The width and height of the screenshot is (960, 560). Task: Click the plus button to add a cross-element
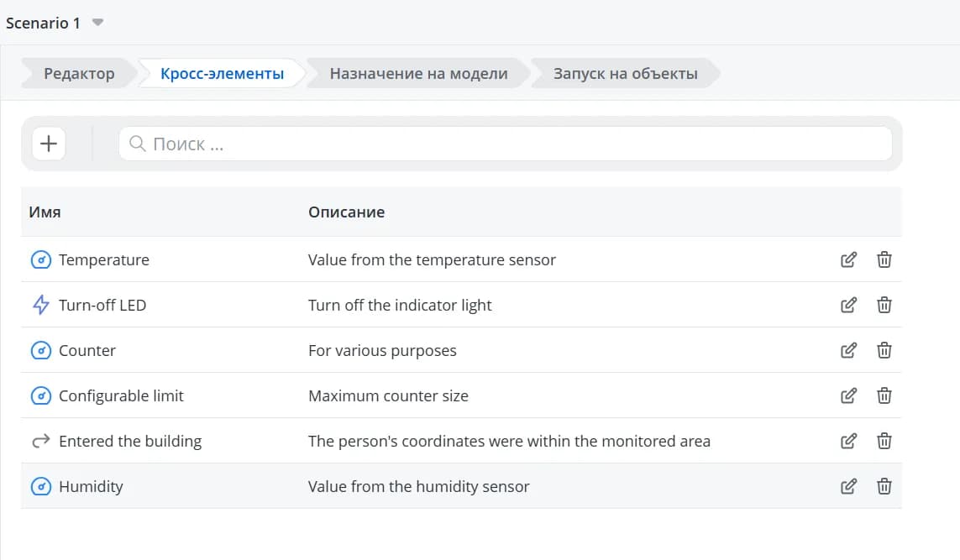point(49,144)
